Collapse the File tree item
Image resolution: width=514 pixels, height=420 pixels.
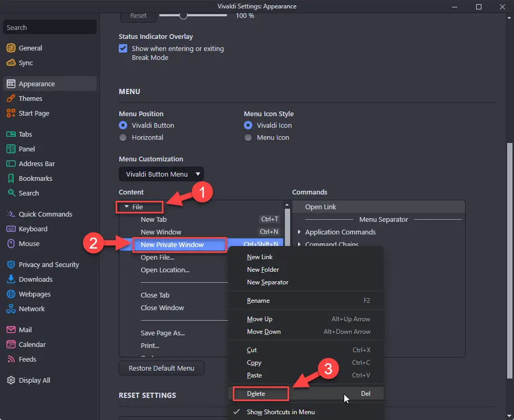click(x=127, y=207)
